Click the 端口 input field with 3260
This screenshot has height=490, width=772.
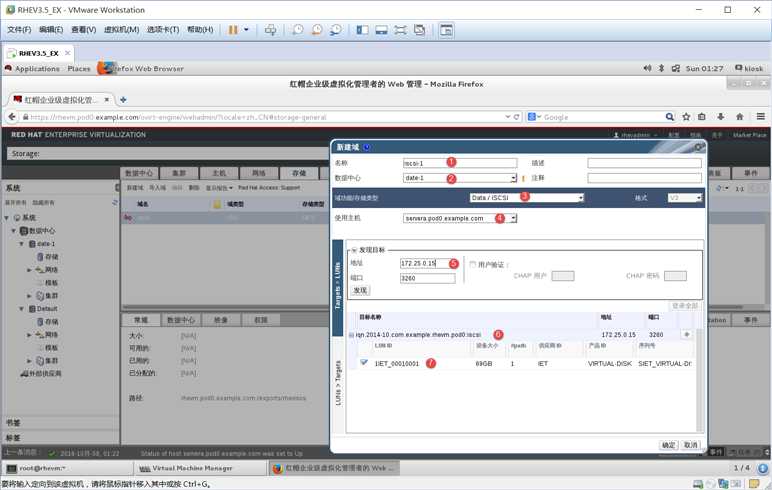click(x=427, y=278)
